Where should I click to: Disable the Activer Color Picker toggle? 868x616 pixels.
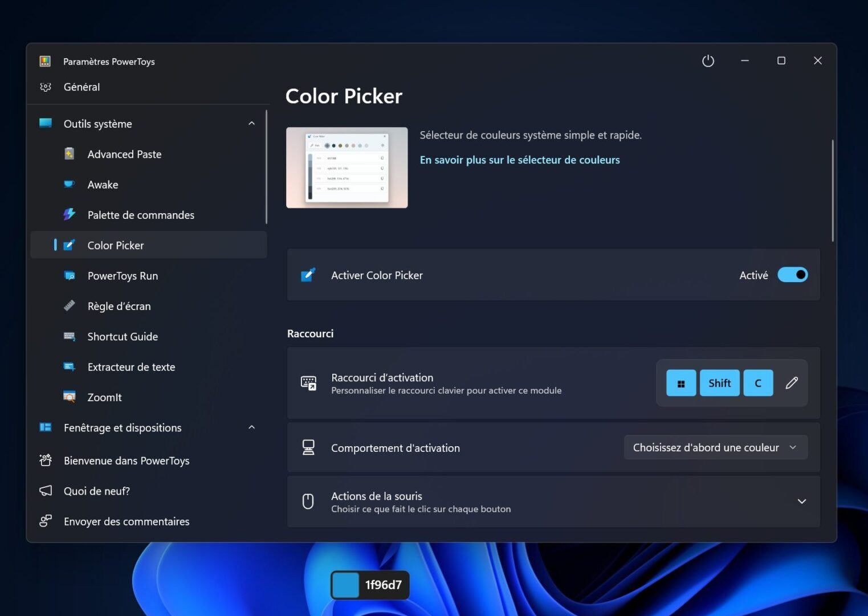(x=792, y=275)
